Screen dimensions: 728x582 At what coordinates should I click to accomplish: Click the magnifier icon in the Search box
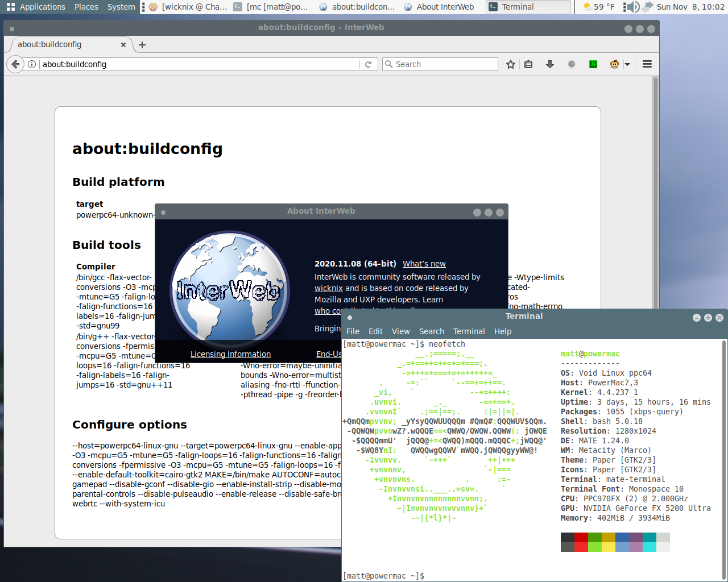point(390,64)
